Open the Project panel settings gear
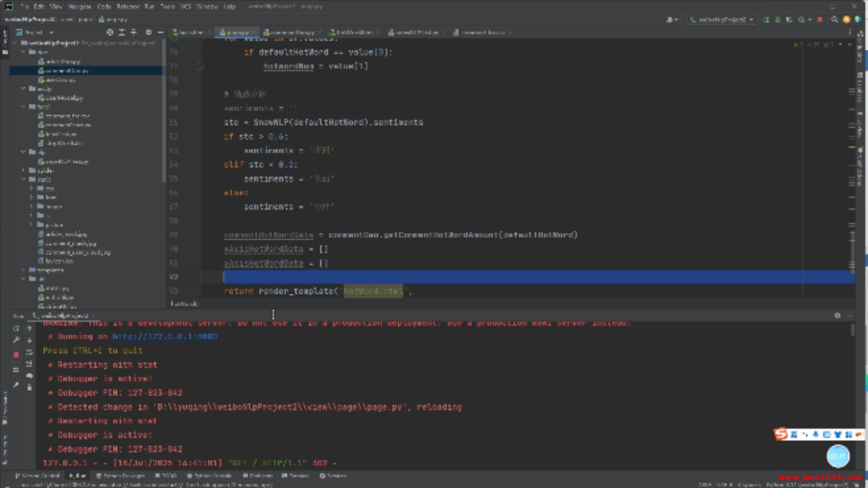 point(149,33)
